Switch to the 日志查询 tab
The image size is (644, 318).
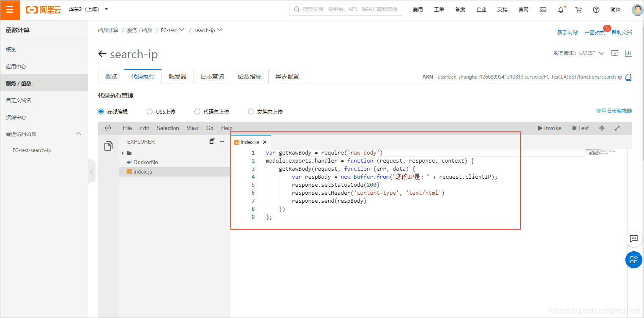click(x=212, y=76)
